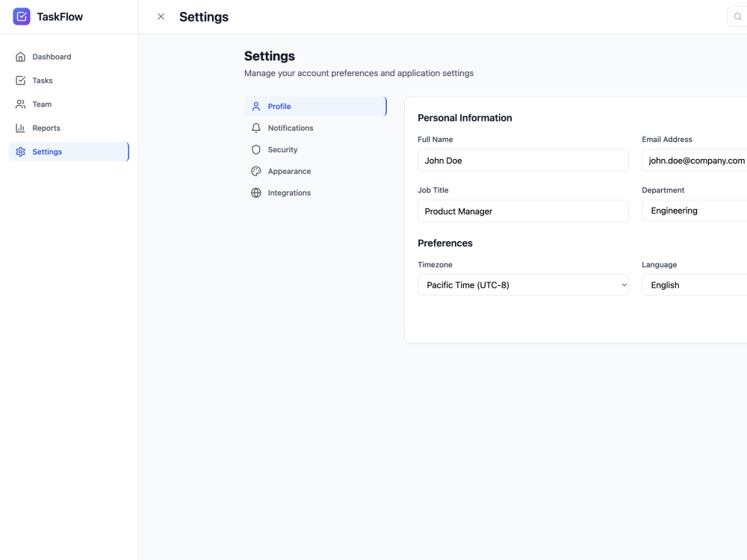Click the Reports bar chart icon
The width and height of the screenshot is (747, 560).
click(20, 128)
